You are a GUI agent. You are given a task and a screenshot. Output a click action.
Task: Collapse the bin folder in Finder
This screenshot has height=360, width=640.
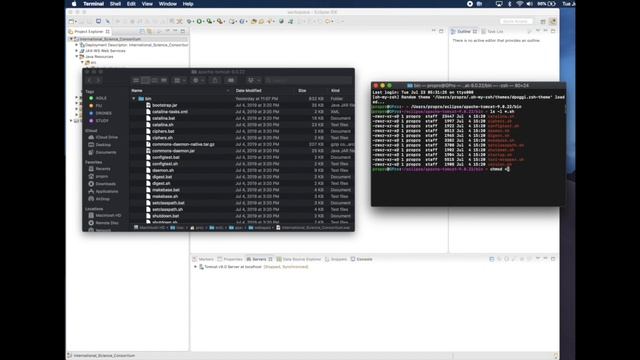tap(134, 99)
